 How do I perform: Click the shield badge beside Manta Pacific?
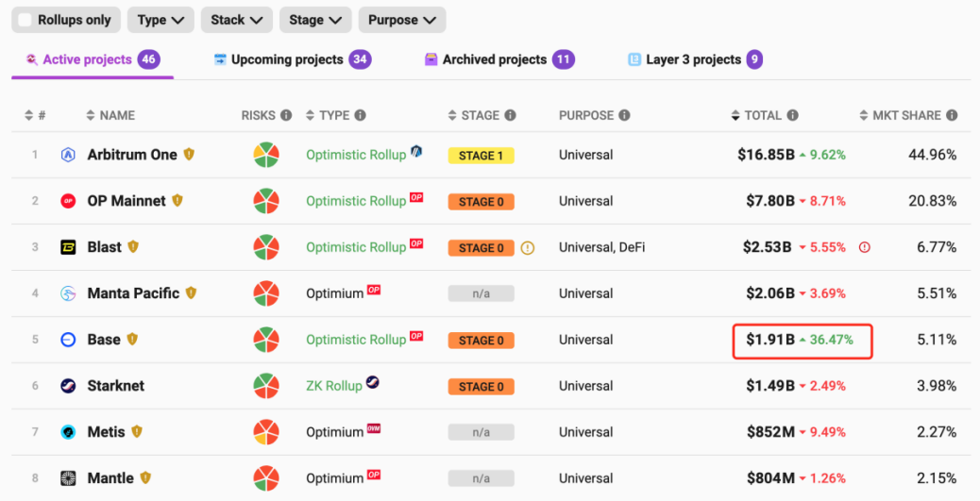tap(192, 293)
